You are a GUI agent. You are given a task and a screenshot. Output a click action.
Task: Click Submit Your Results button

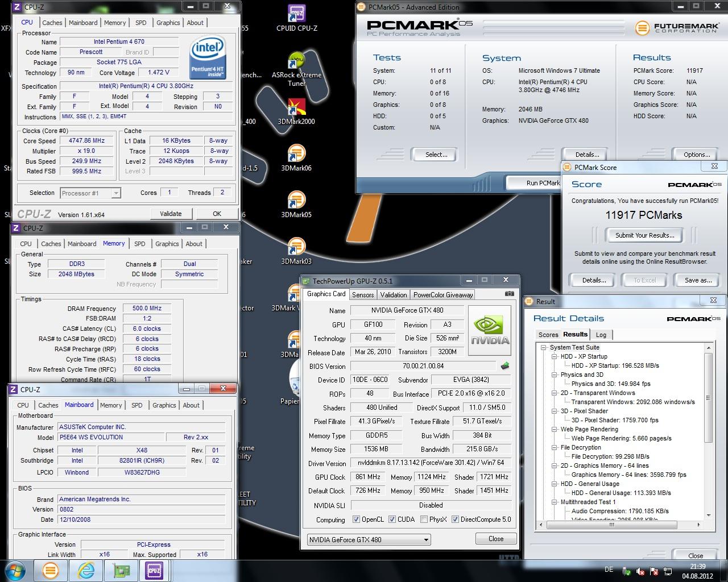click(x=645, y=235)
